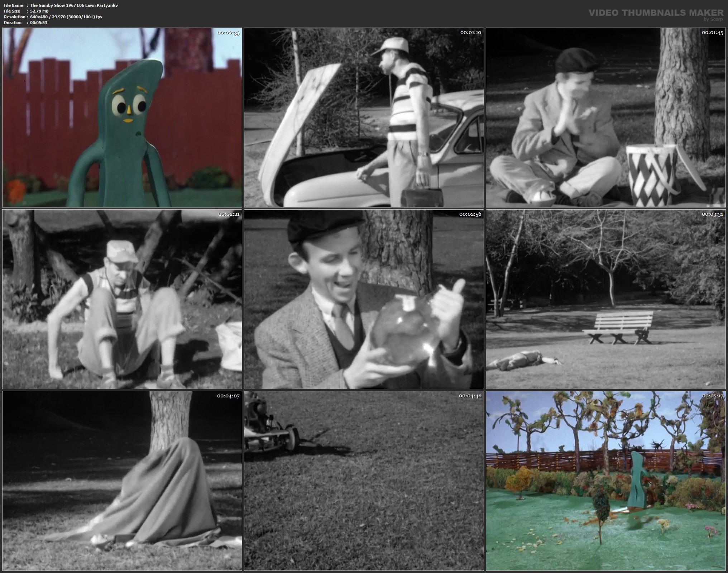
Task: Open the frame stamped 00:02:56
Action: point(364,299)
